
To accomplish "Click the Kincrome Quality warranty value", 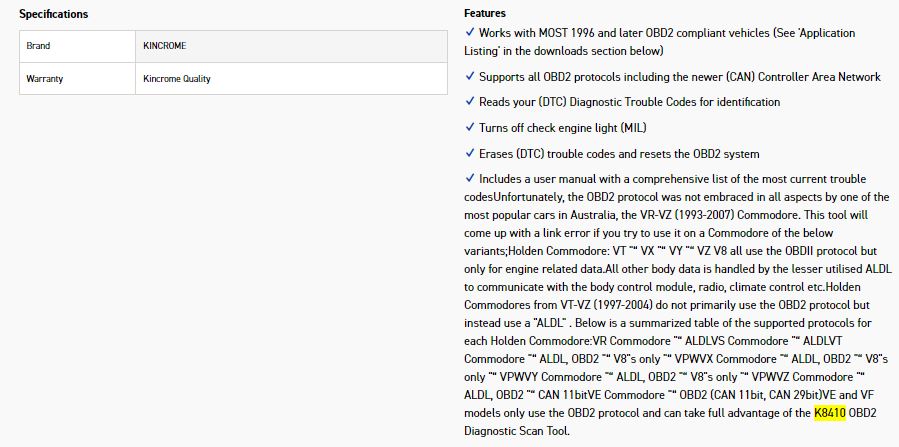I will [x=177, y=79].
